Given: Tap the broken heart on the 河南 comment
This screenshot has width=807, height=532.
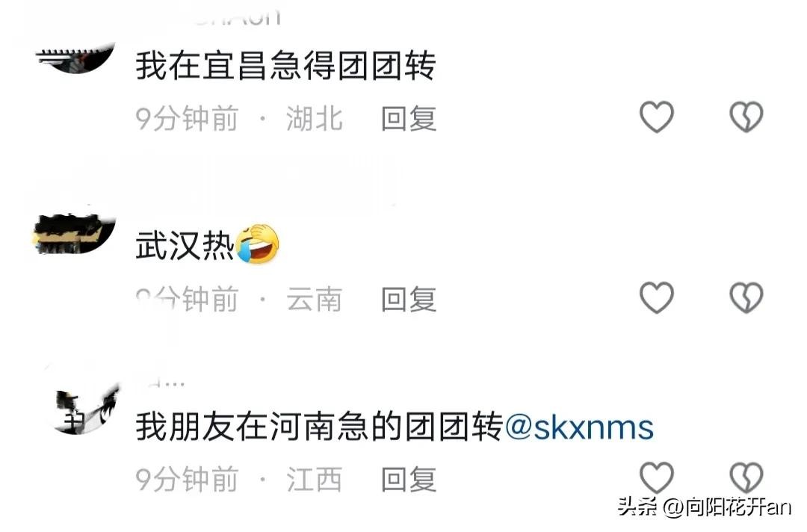Looking at the screenshot, I should coord(746,477).
